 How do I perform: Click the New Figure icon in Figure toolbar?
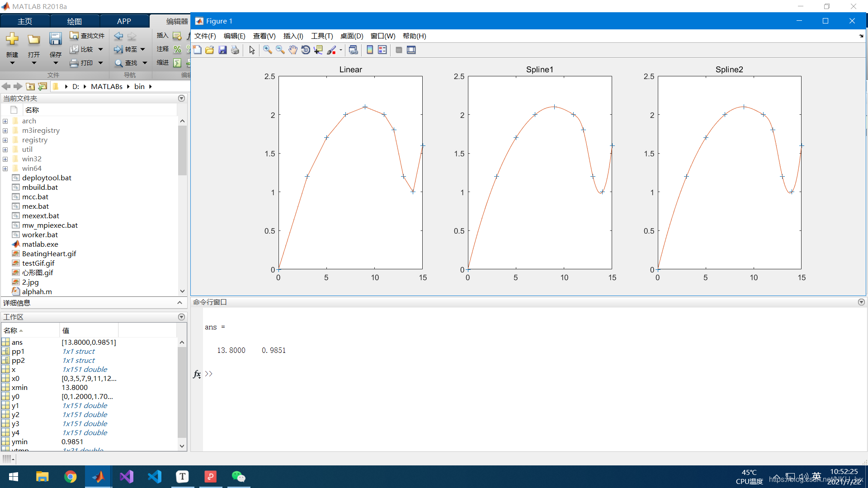pyautogui.click(x=197, y=50)
